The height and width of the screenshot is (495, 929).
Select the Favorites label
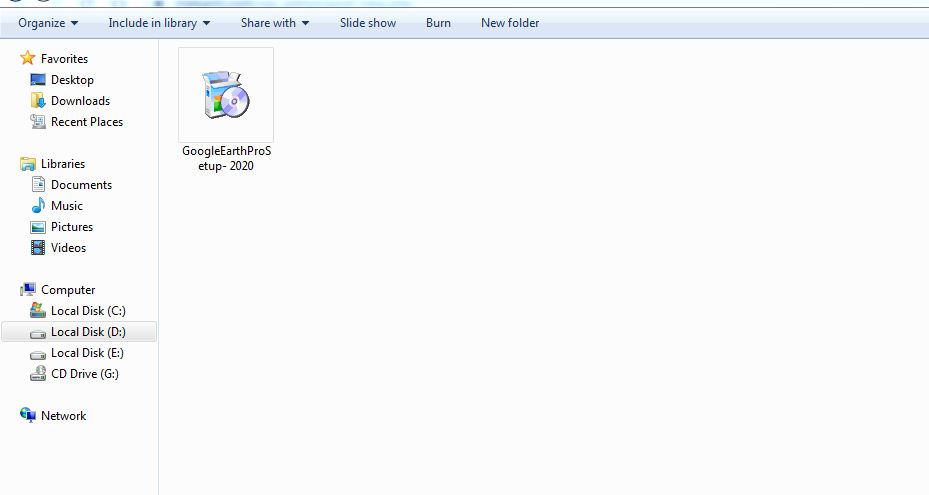pos(64,59)
